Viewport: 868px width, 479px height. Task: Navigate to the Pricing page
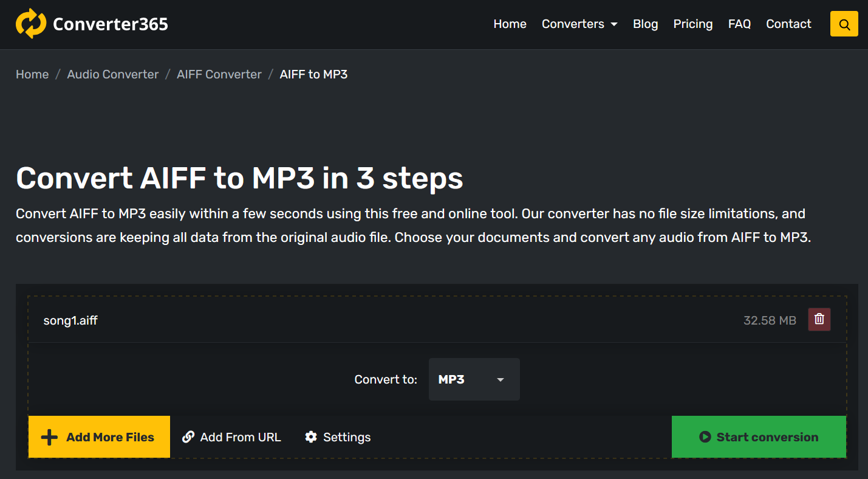pyautogui.click(x=692, y=24)
